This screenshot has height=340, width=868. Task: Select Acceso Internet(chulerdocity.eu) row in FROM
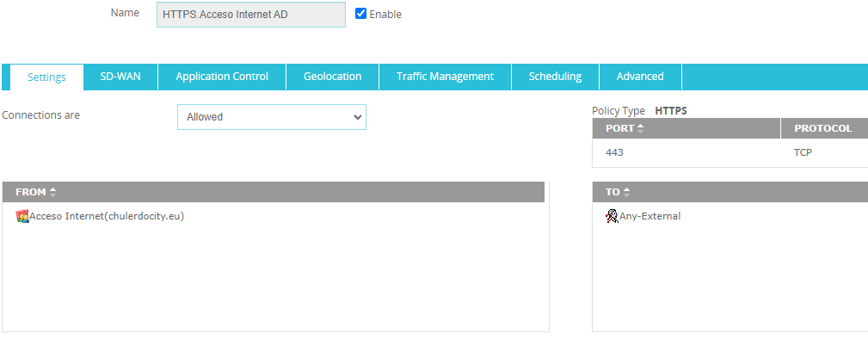tap(274, 217)
